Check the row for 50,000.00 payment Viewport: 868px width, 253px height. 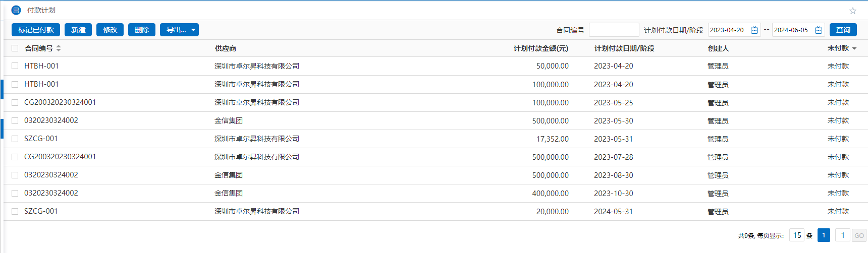(x=15, y=66)
